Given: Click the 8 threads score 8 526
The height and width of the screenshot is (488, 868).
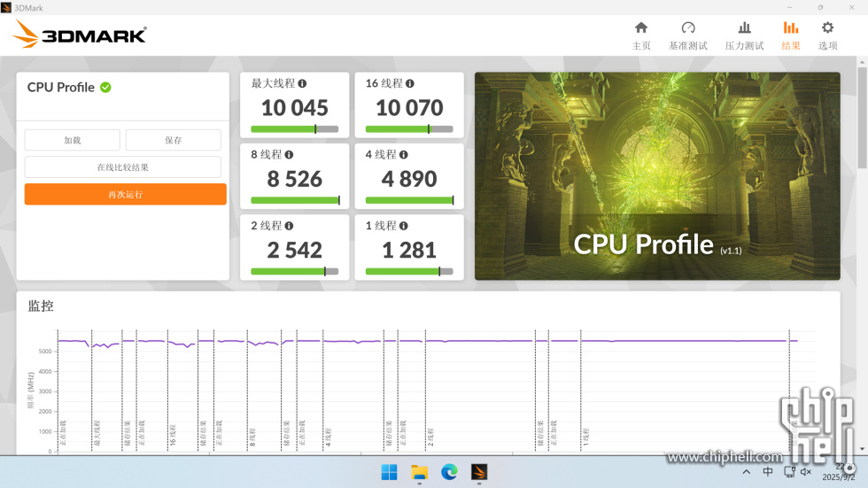Looking at the screenshot, I should point(294,179).
